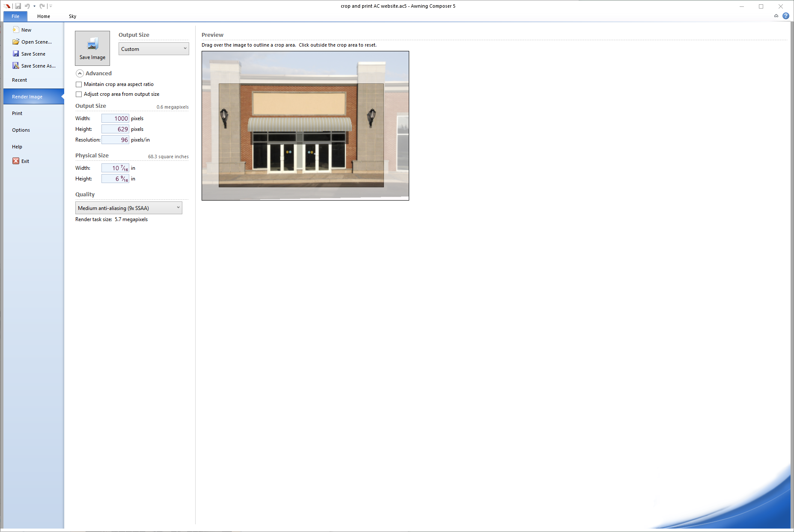Click the Quality heading
The height and width of the screenshot is (532, 794).
(x=85, y=194)
